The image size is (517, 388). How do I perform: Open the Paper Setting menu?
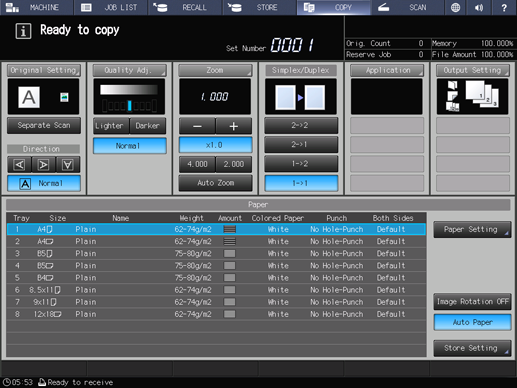(472, 229)
